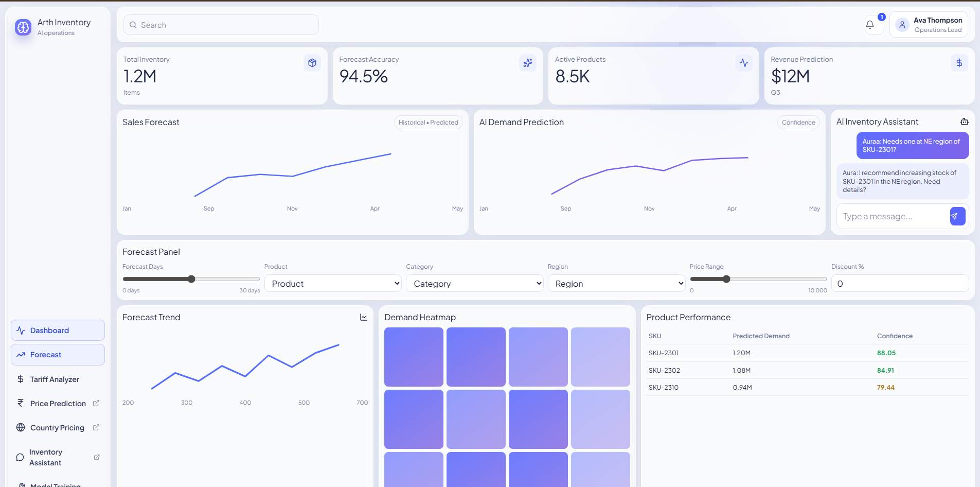Open external link icon beside Price Prediction
The image size is (980, 487).
96,403
